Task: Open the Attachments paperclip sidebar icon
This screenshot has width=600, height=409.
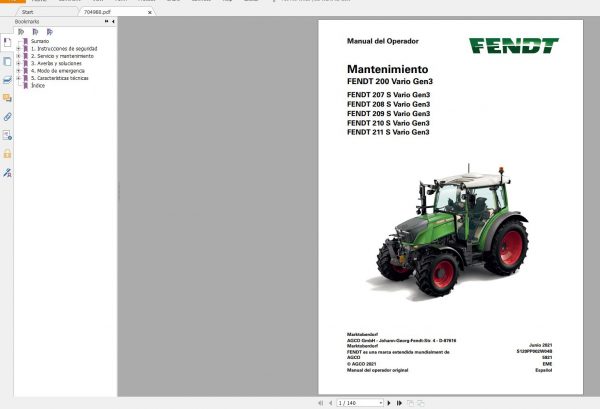Action: click(7, 117)
